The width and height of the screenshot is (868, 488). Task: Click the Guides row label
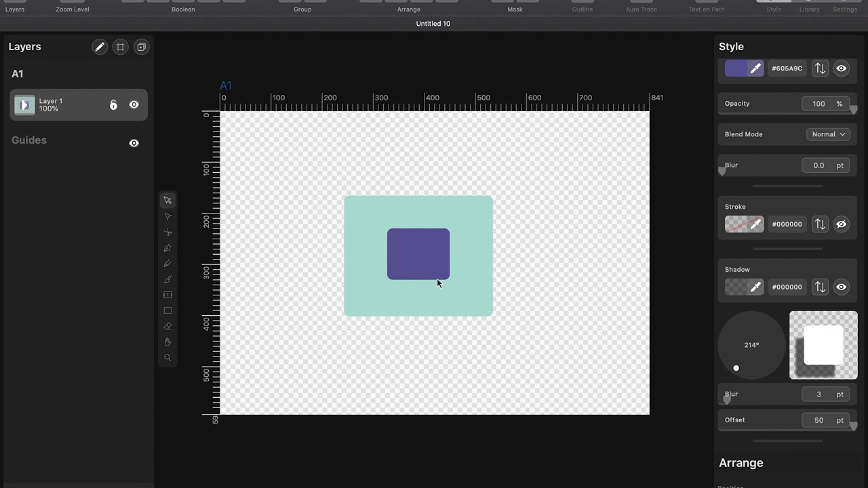pos(29,140)
